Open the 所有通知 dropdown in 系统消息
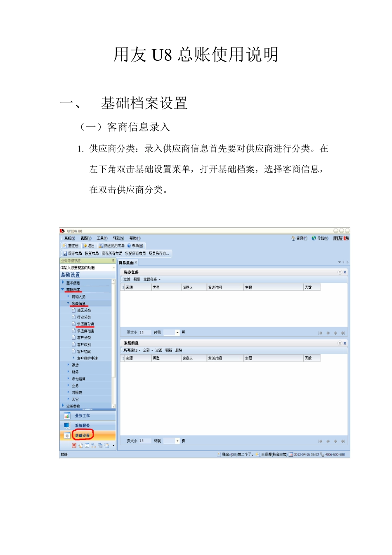The height and width of the screenshot is (555, 392). [132, 350]
